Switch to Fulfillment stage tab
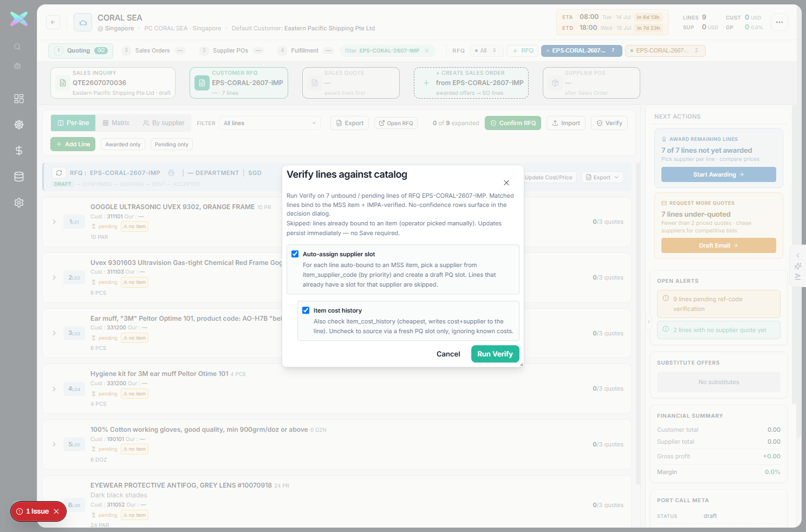 (305, 50)
